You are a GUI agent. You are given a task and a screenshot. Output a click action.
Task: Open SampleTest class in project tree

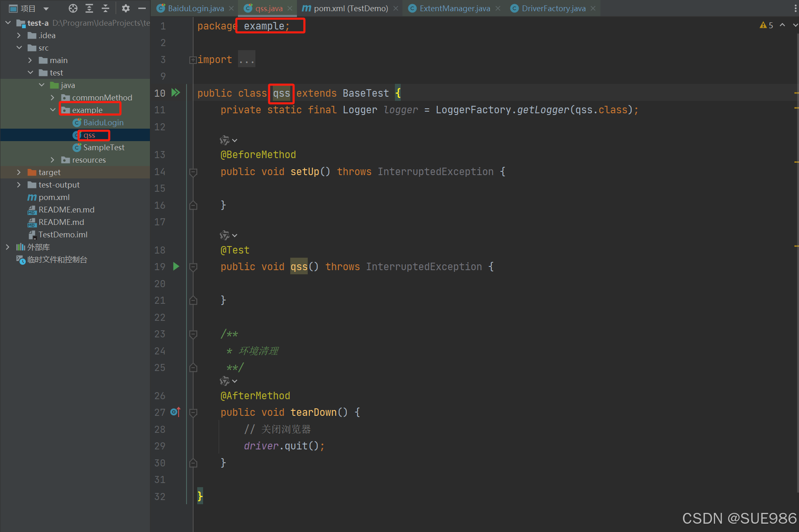click(x=103, y=147)
